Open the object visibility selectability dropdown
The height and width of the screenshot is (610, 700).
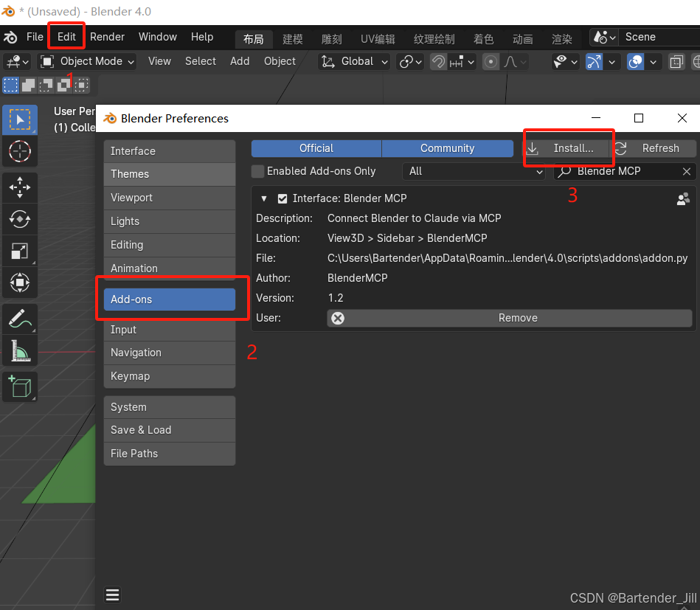tap(565, 62)
